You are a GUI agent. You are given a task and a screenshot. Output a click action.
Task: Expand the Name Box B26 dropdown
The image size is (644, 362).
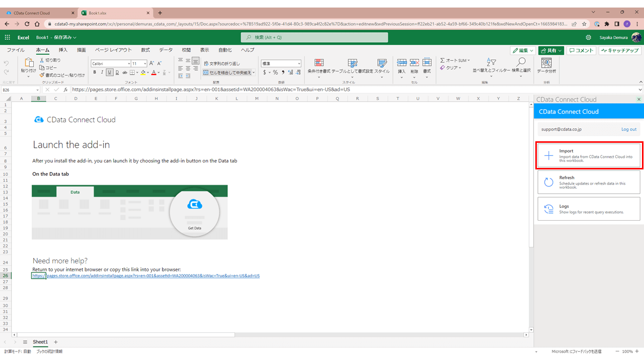click(x=37, y=89)
